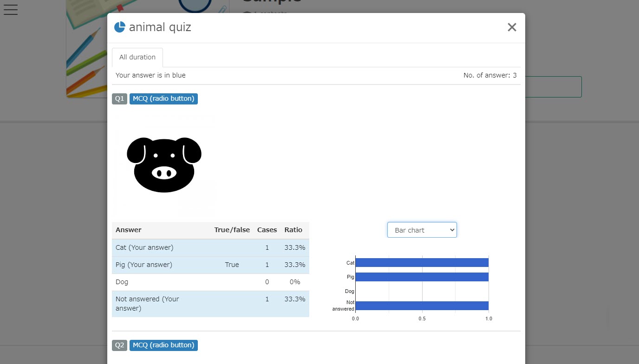The height and width of the screenshot is (364, 639).
Task: Click the black pig face image
Action: (x=164, y=165)
